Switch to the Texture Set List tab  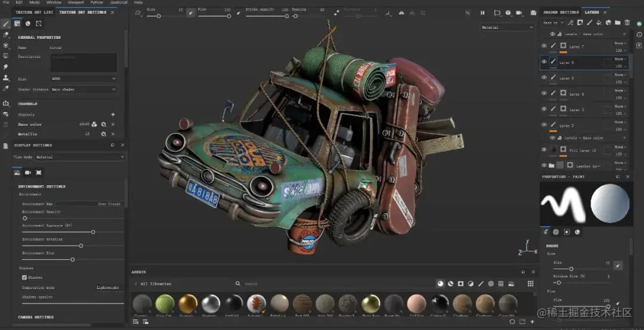[34, 12]
